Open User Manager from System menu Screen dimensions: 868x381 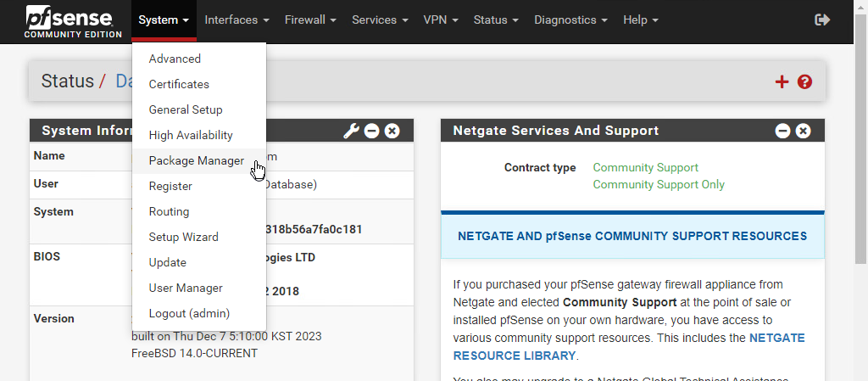point(199,288)
